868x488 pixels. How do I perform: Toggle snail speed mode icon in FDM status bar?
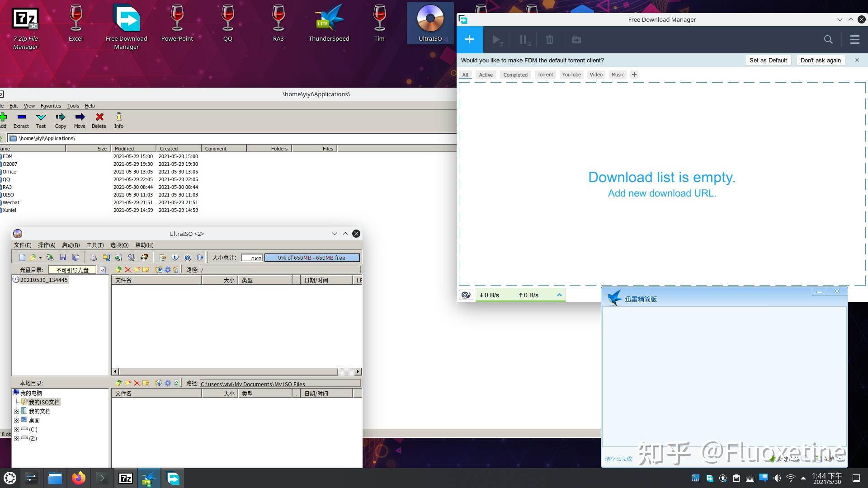click(466, 295)
